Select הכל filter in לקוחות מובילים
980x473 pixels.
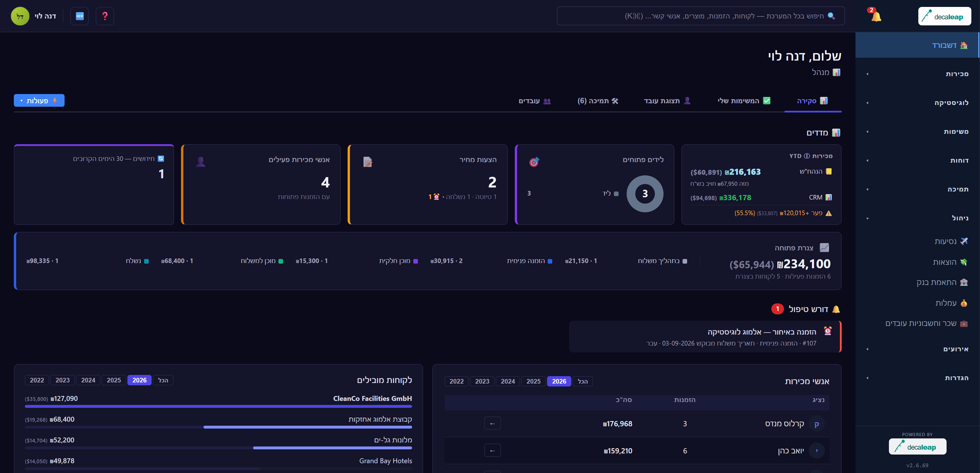pyautogui.click(x=163, y=380)
